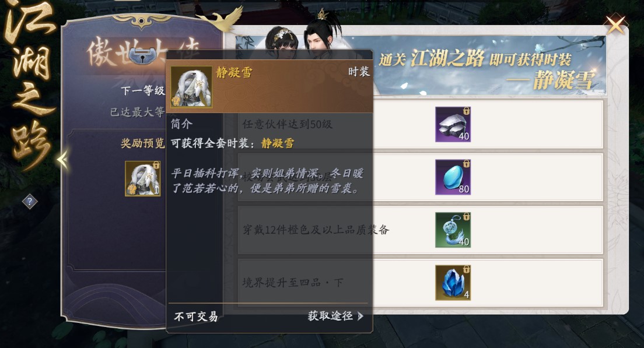The width and height of the screenshot is (644, 348).
Task: Click the 静凝雪 tooltip costume thumbnail
Action: tap(191, 87)
